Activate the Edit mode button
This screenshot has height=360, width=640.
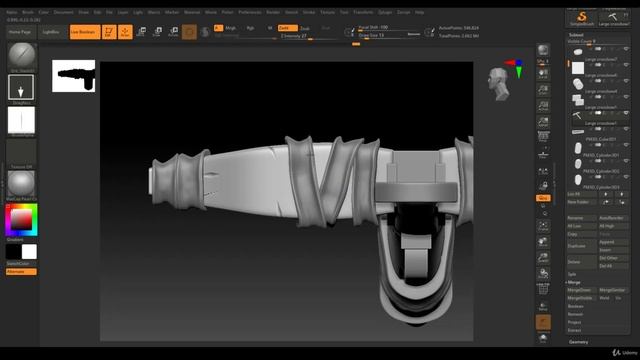tap(109, 32)
